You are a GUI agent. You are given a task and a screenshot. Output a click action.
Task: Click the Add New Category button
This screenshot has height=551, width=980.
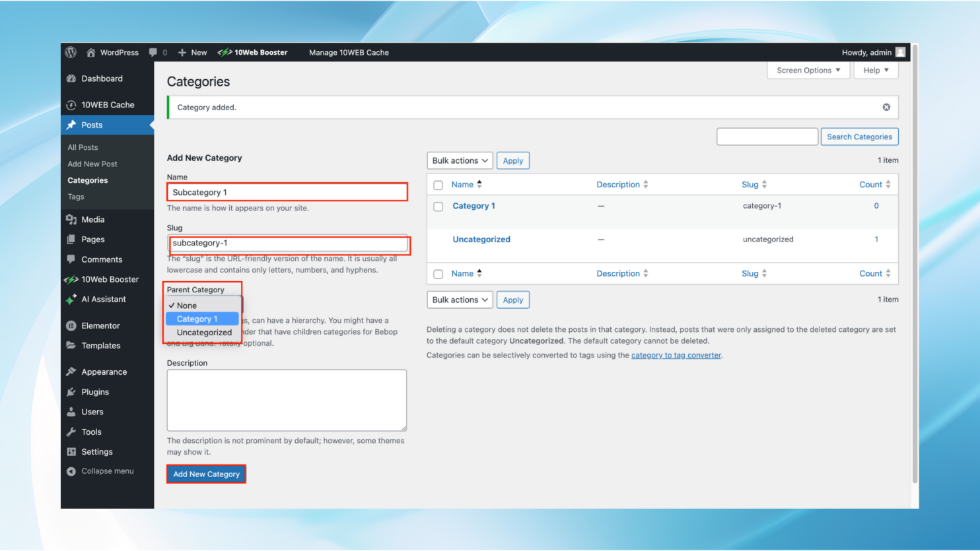tap(205, 474)
